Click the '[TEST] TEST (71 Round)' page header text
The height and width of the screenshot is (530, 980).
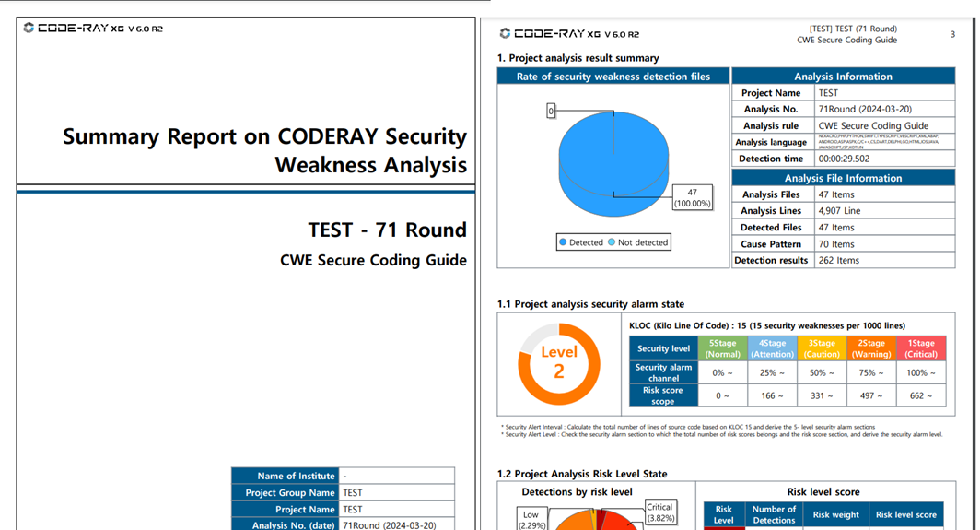(x=853, y=29)
